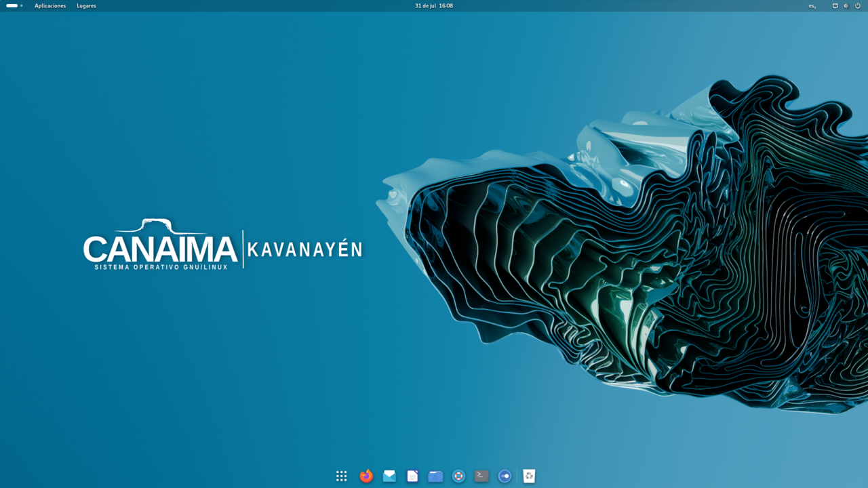The height and width of the screenshot is (488, 868).
Task: Click the wired network icon in top bar
Action: (835, 5)
